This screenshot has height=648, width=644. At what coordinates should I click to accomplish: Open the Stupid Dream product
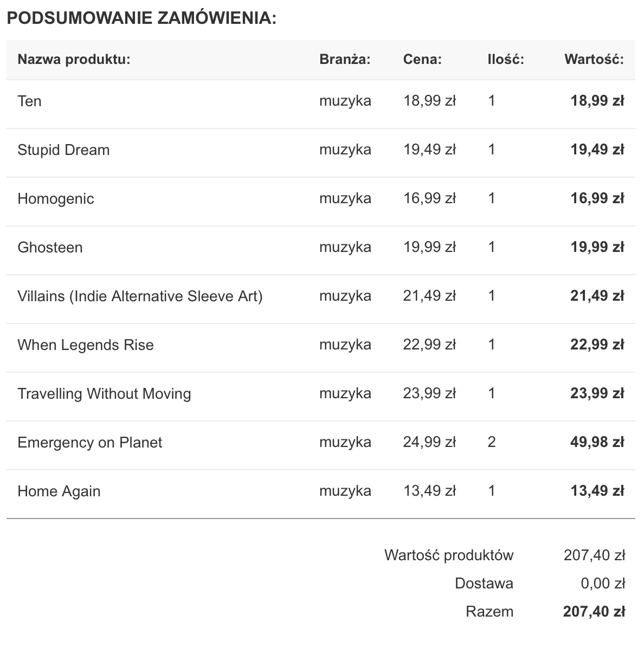63,150
